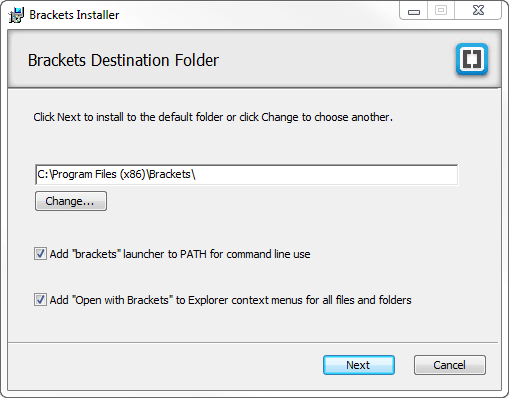The image size is (509, 398).
Task: Focus the destination folder path field
Action: coord(246,174)
